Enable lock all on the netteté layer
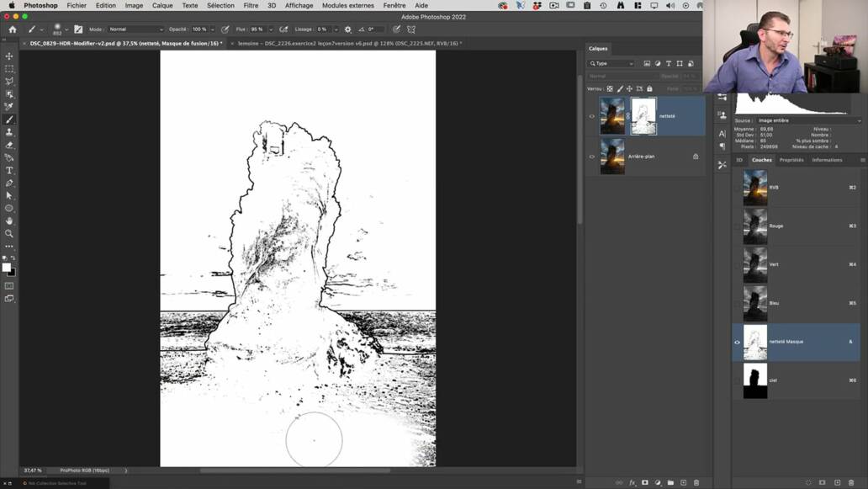Viewport: 868px width, 489px height. [648, 88]
